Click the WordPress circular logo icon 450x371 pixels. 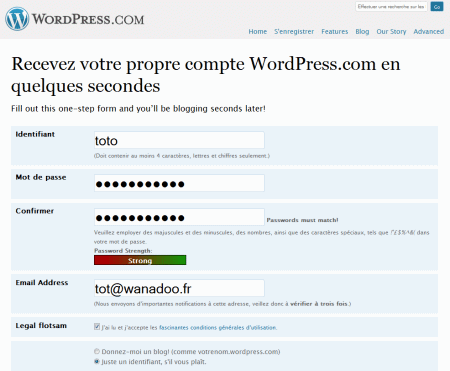click(x=17, y=19)
